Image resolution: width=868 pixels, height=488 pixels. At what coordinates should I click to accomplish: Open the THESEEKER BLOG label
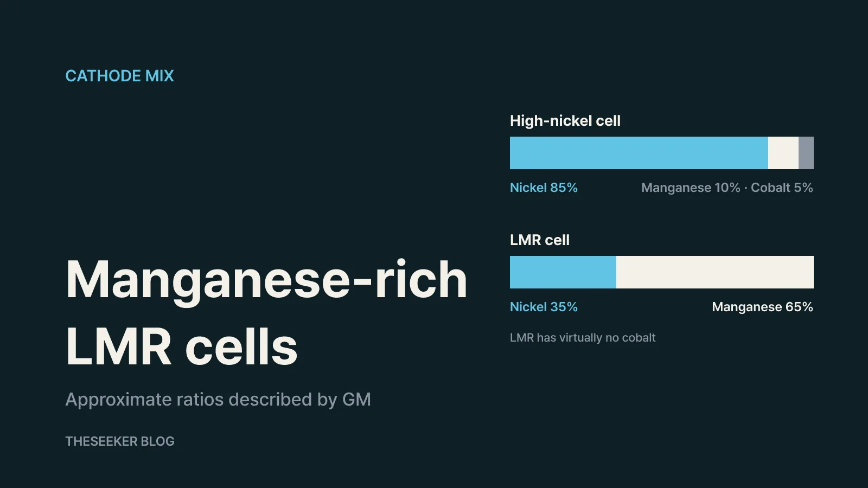pos(120,441)
